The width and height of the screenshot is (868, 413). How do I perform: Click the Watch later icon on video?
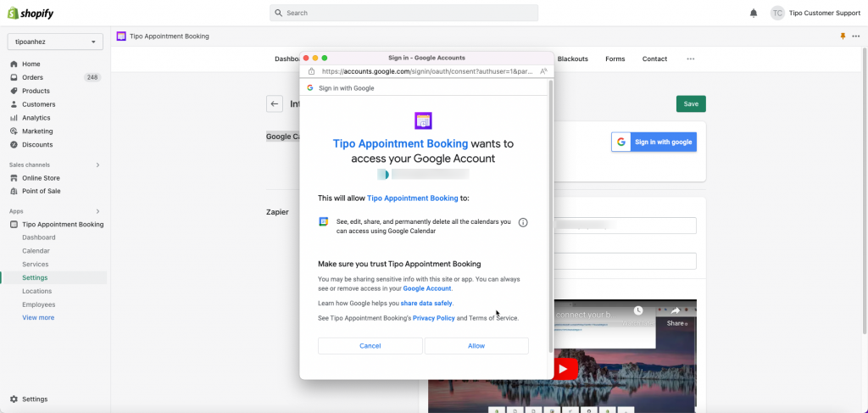(x=637, y=310)
